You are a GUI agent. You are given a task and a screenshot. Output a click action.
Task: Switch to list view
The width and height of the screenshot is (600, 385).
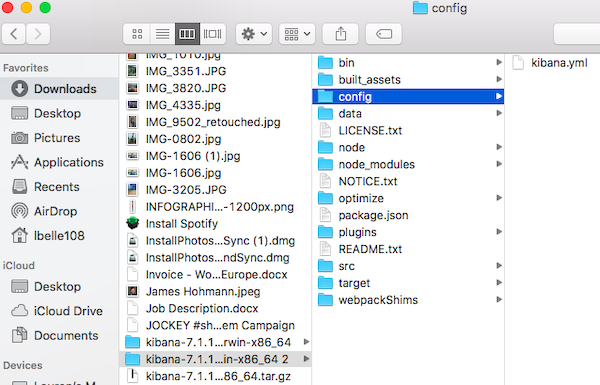163,34
